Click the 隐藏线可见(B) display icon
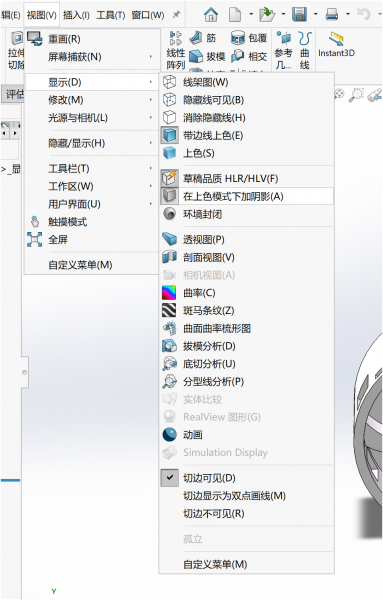 click(x=169, y=100)
